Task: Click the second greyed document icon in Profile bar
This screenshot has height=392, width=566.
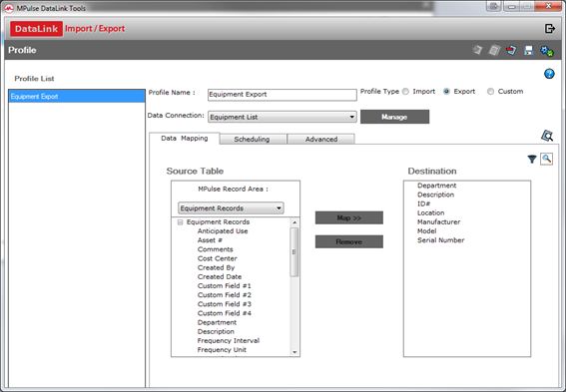Action: (x=494, y=50)
